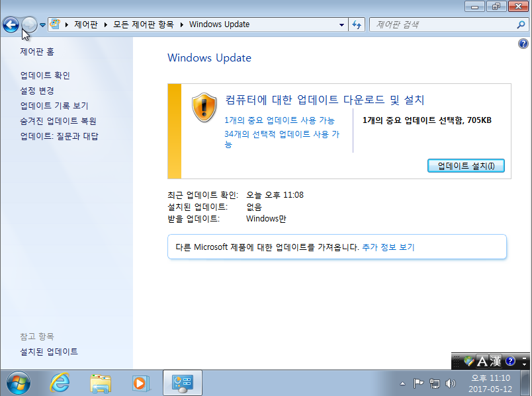Image resolution: width=532 pixels, height=396 pixels.
Task: Click the greyed-out forward navigation arrow
Action: pos(29,24)
